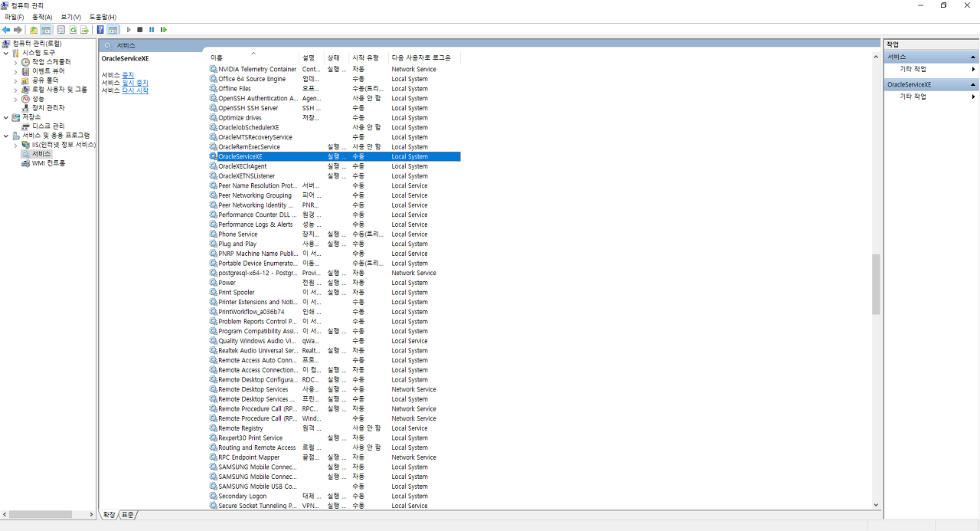Click the 다시 시작 service link
The height and width of the screenshot is (531, 980).
[136, 90]
